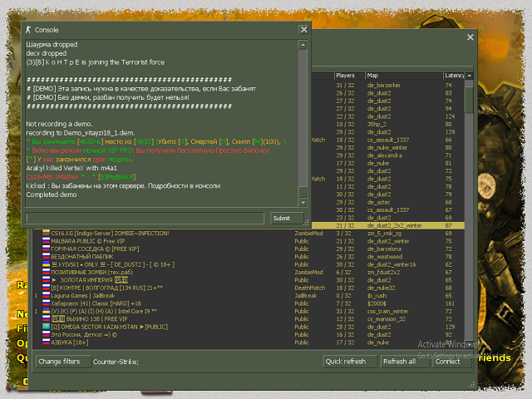Sort servers by the Latency column header
Viewport: 532px width, 399px height.
[x=454, y=76]
